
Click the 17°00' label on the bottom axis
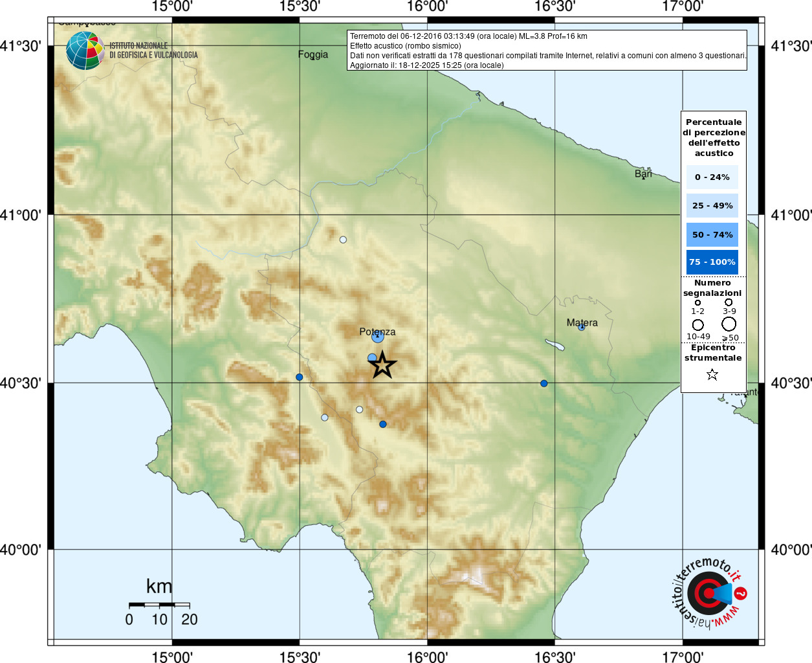683,657
